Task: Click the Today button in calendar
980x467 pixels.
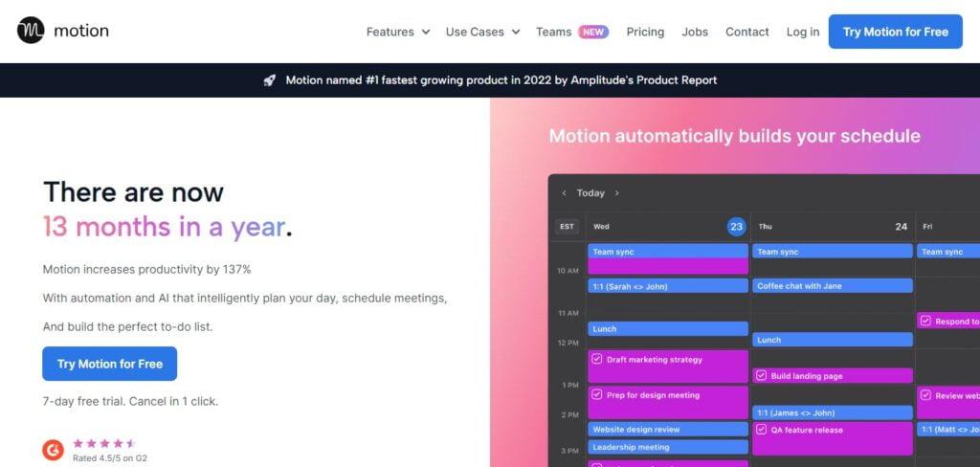Action: click(590, 193)
